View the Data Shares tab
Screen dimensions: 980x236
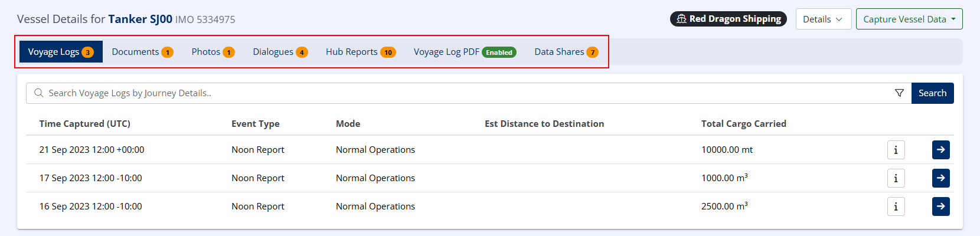tap(566, 52)
